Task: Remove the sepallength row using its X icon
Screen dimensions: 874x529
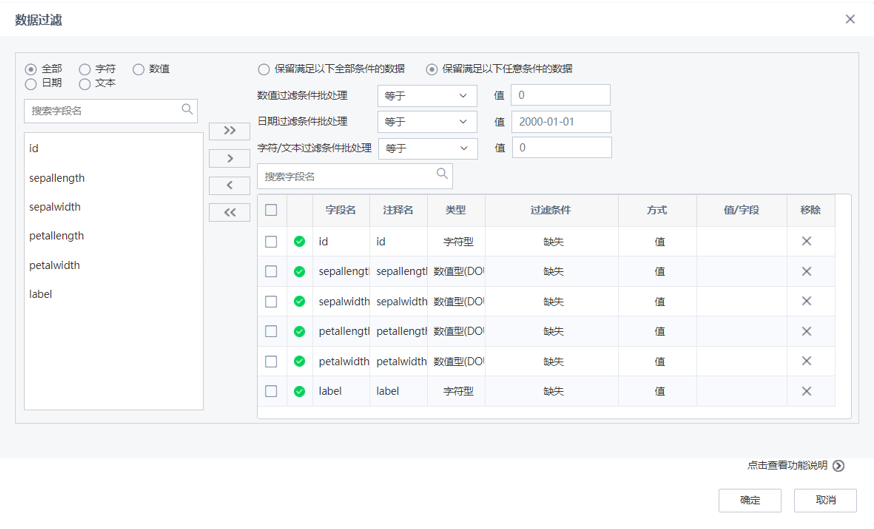Action: 807,271
